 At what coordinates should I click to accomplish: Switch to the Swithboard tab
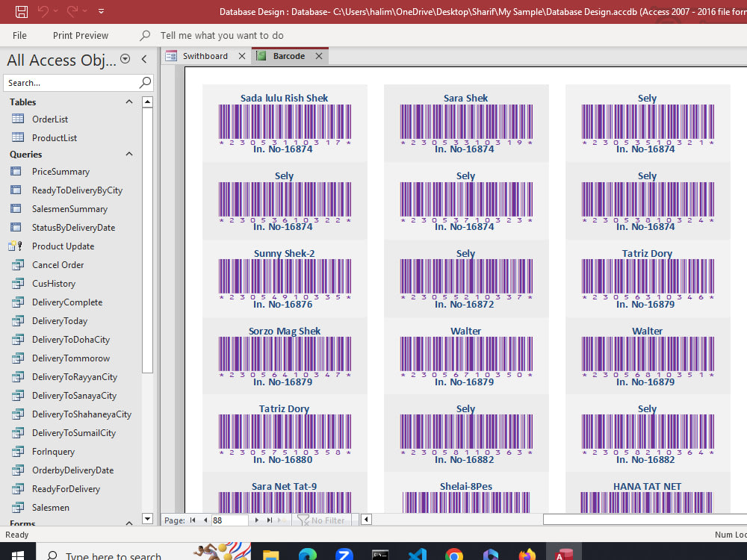click(x=205, y=56)
